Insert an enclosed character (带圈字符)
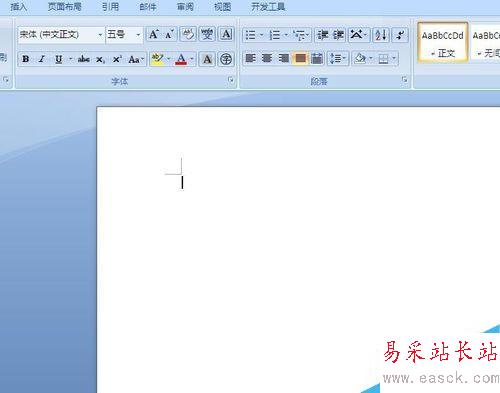 (x=226, y=59)
